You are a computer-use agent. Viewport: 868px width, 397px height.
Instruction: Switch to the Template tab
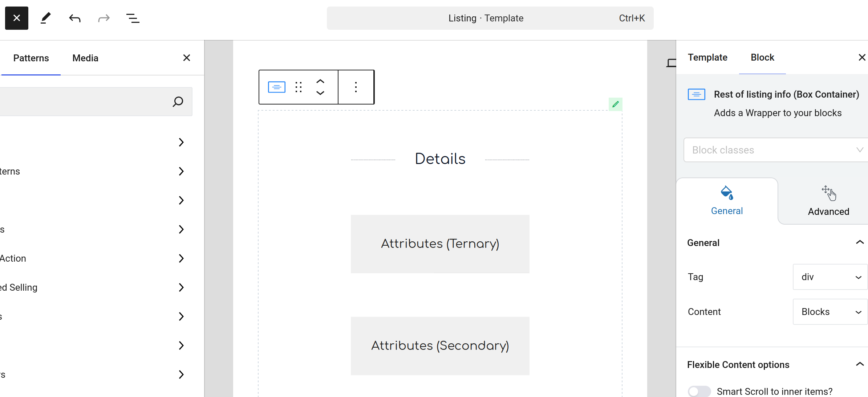[x=707, y=57]
